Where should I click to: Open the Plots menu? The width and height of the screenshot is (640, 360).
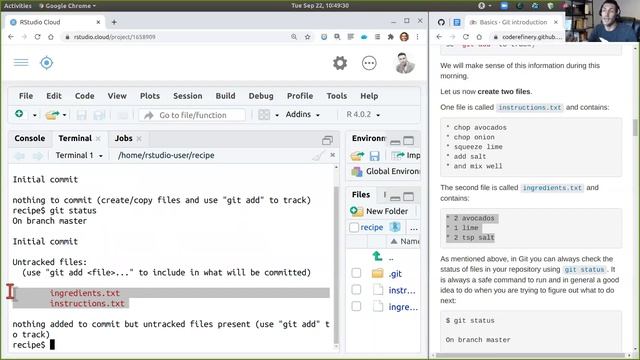[150, 96]
